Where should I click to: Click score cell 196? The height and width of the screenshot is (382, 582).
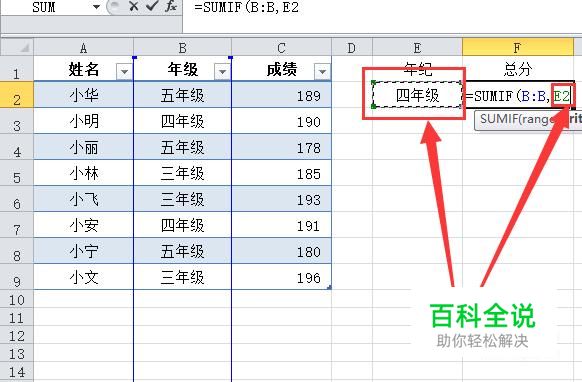point(281,277)
